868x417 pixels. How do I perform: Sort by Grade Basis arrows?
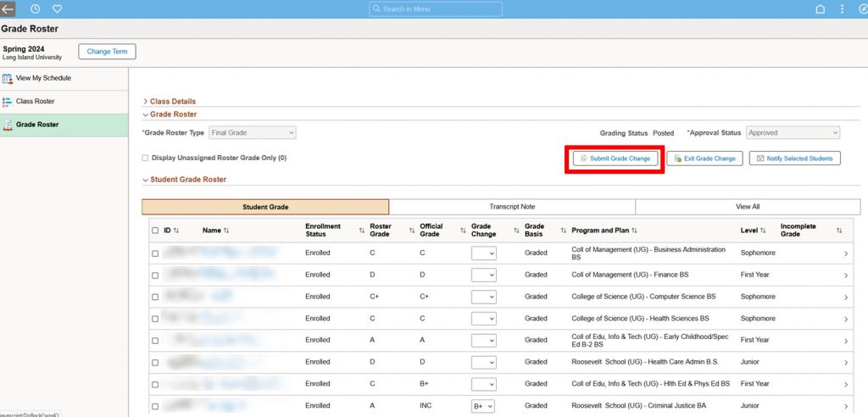tap(564, 231)
